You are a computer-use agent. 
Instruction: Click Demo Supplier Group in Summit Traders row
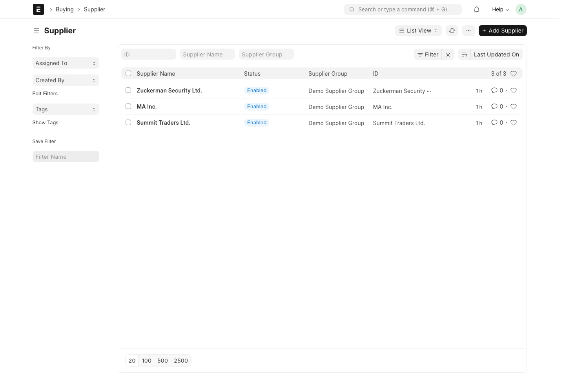click(336, 123)
